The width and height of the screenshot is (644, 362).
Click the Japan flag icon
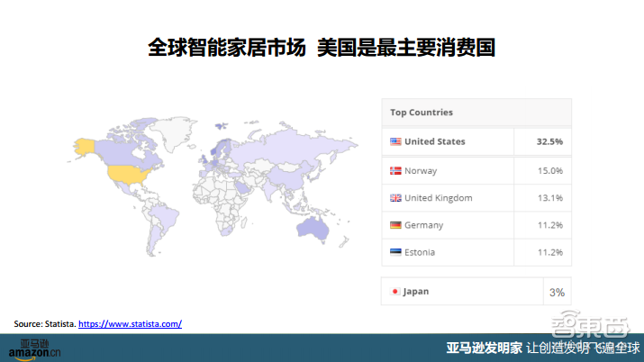(x=395, y=292)
